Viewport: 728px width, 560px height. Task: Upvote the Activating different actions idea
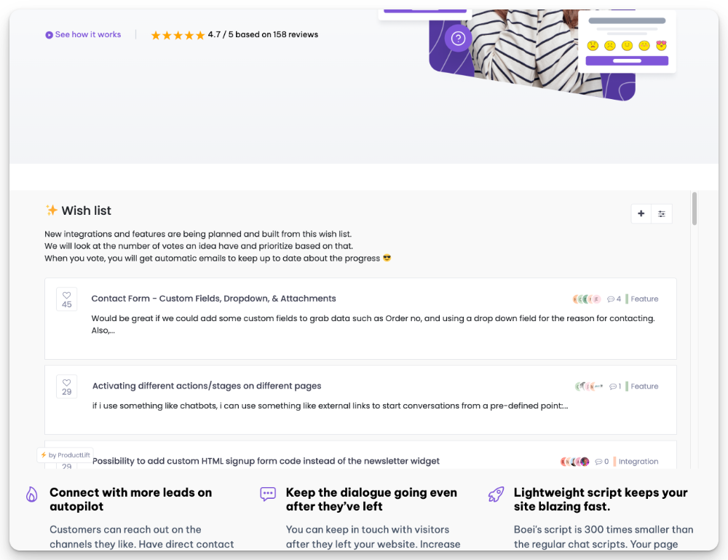[67, 387]
